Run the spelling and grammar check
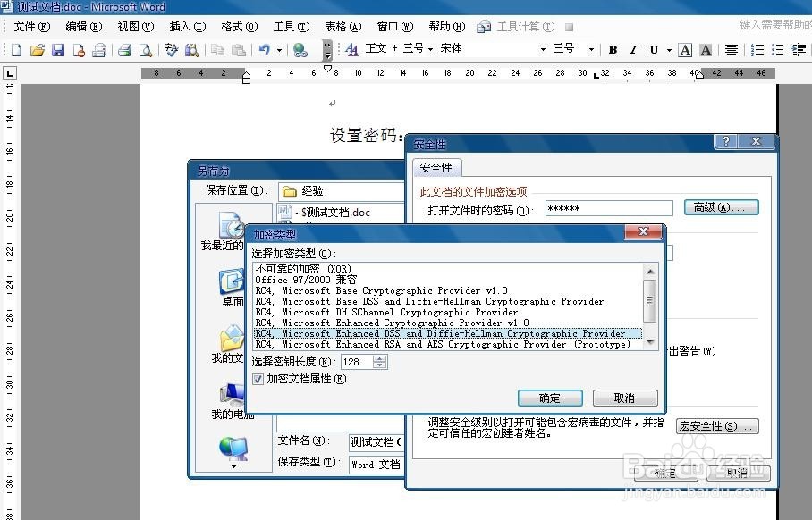This screenshot has width=812, height=520. click(x=171, y=50)
